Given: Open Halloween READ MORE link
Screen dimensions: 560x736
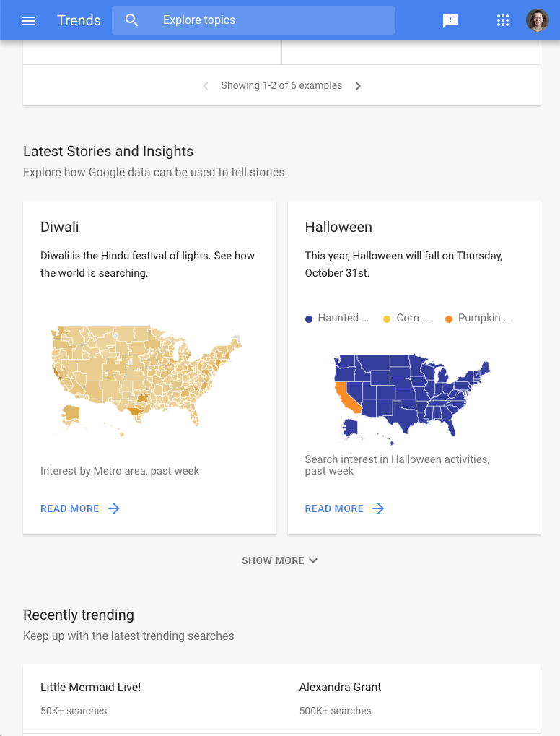Looking at the screenshot, I should tap(334, 508).
